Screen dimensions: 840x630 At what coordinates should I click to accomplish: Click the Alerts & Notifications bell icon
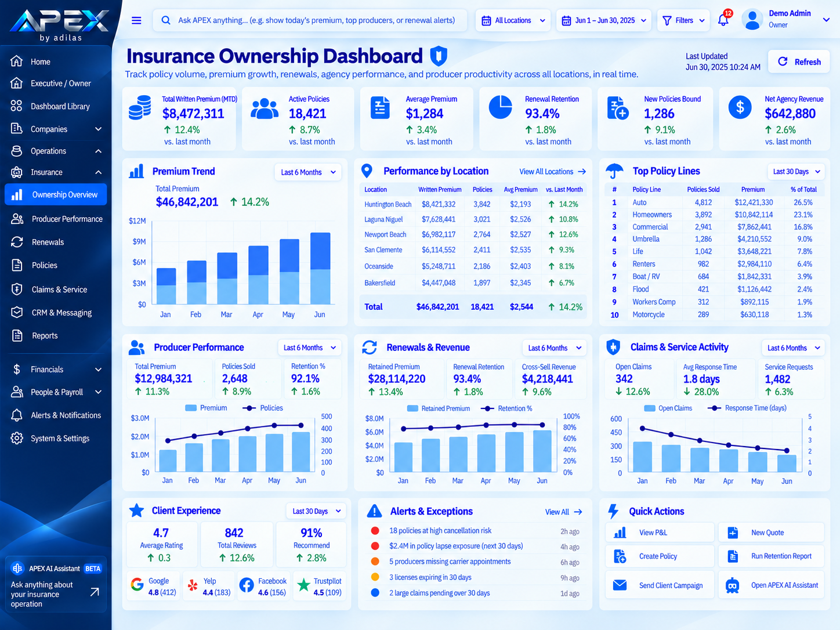coord(17,415)
